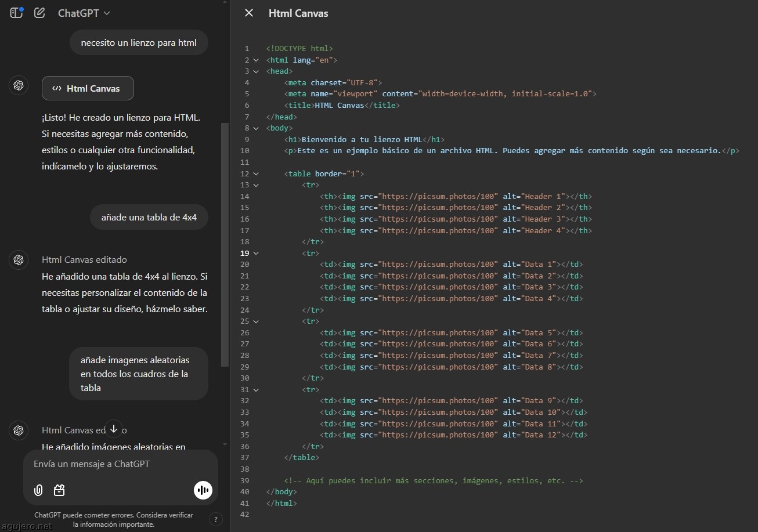Click the 'ChatGPT puede cometer errores' disclaimer
The height and width of the screenshot is (532, 758).
point(114,519)
